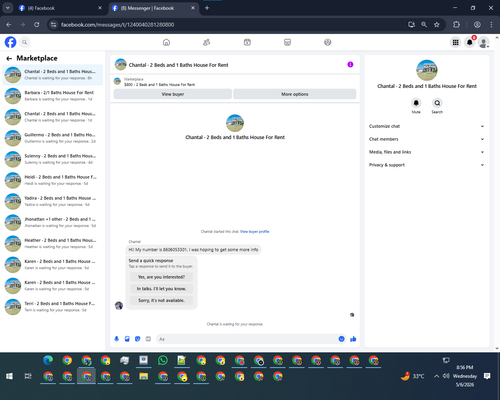500x400 pixels.
Task: Click the View buyer button
Action: [173, 94]
